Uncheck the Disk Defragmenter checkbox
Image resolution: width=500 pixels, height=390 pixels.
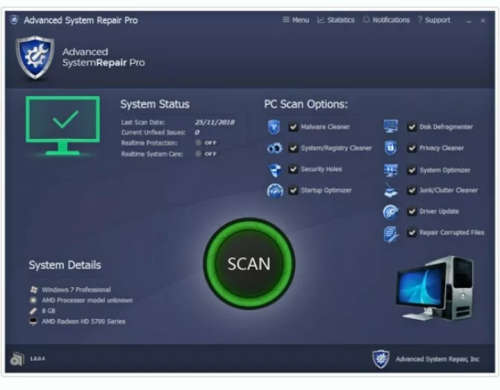[x=412, y=127]
